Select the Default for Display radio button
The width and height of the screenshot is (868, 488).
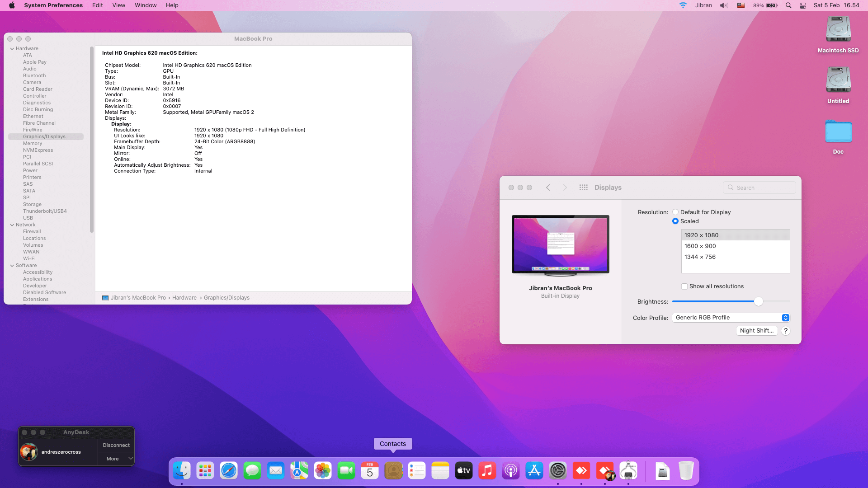tap(675, 211)
